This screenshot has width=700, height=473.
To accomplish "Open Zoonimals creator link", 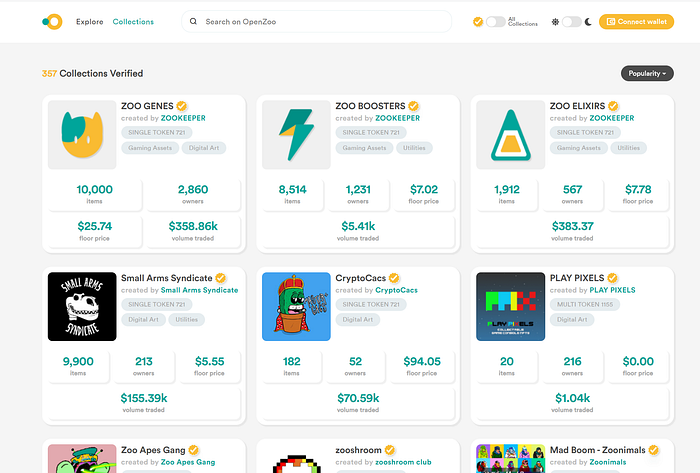I will tap(608, 462).
